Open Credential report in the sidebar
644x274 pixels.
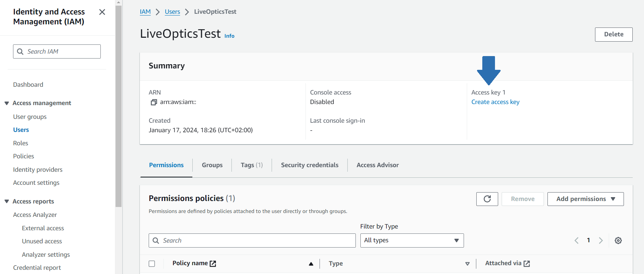[x=37, y=268]
